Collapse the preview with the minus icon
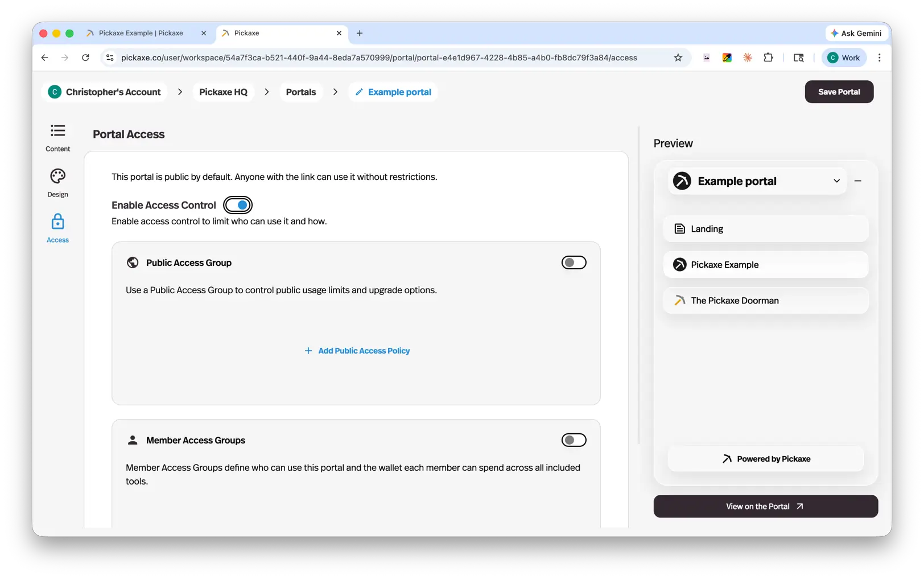 pos(857,181)
